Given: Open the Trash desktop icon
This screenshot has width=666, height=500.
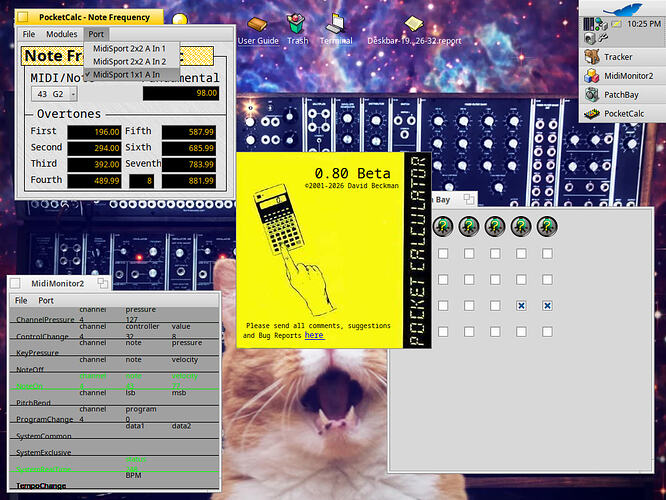Looking at the screenshot, I should [x=297, y=29].
